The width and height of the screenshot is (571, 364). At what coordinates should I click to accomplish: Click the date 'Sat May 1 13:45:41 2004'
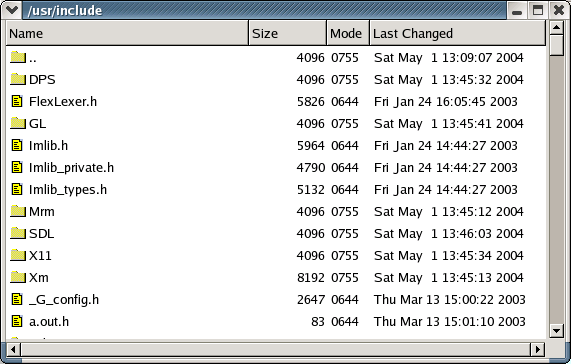[x=449, y=124]
